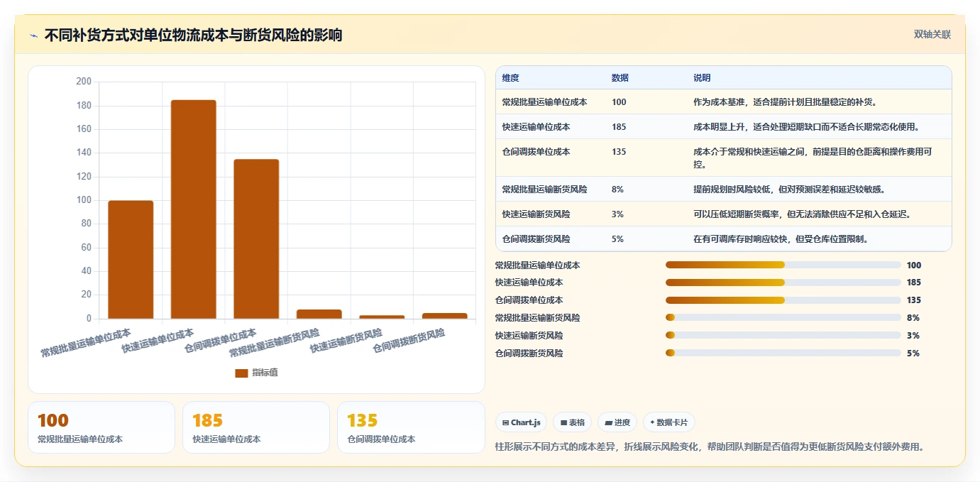Click the table data value 3%
The height and width of the screenshot is (482, 980).
point(617,214)
